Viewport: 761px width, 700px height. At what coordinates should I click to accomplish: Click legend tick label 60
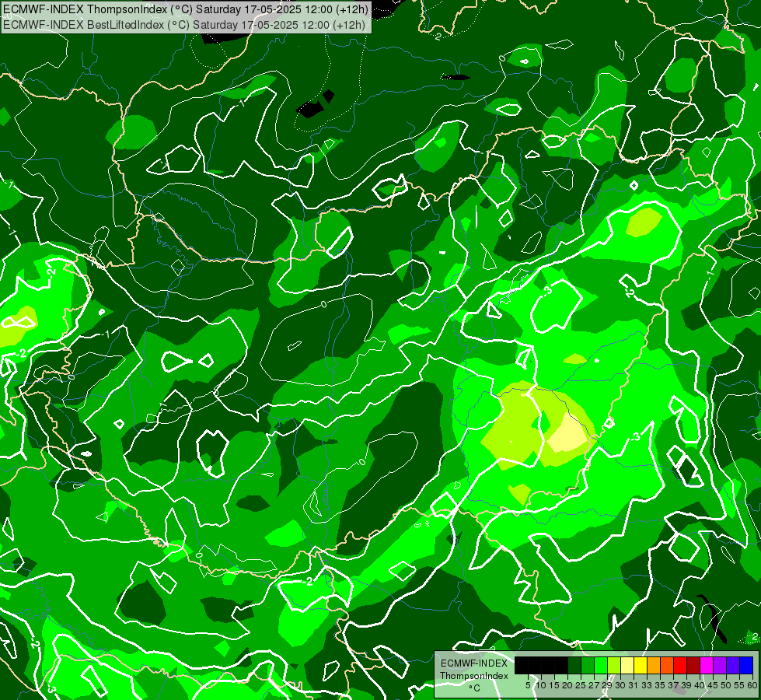pyautogui.click(x=752, y=685)
